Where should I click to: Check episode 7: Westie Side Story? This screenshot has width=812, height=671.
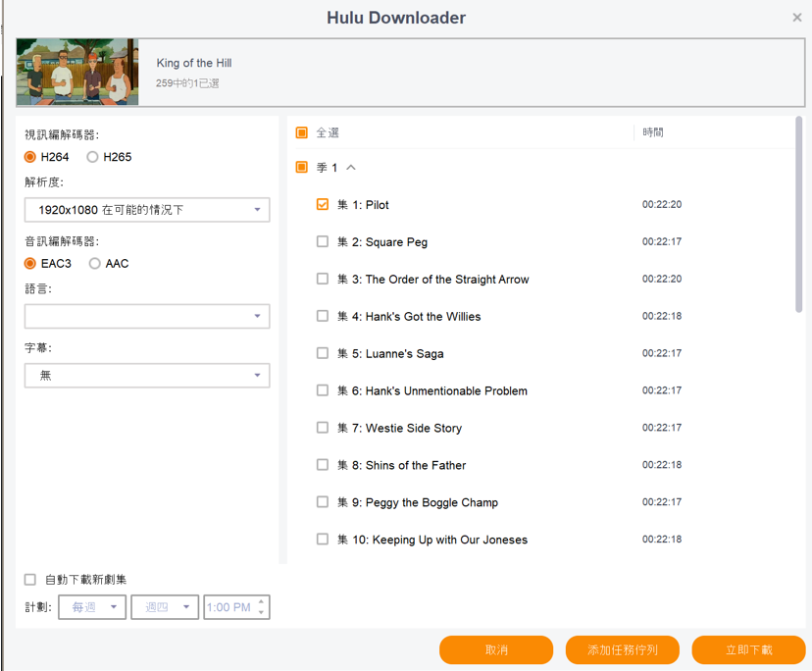[322, 428]
